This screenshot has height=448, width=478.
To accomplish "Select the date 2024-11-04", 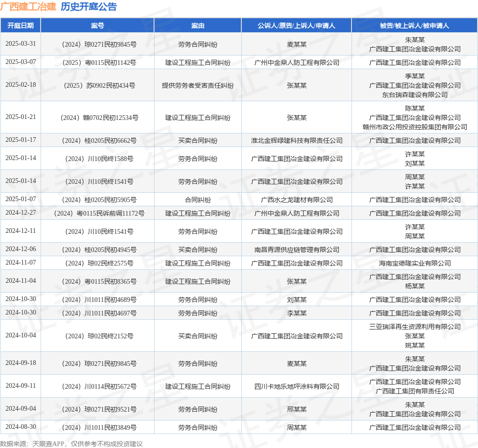I will tap(21, 280).
